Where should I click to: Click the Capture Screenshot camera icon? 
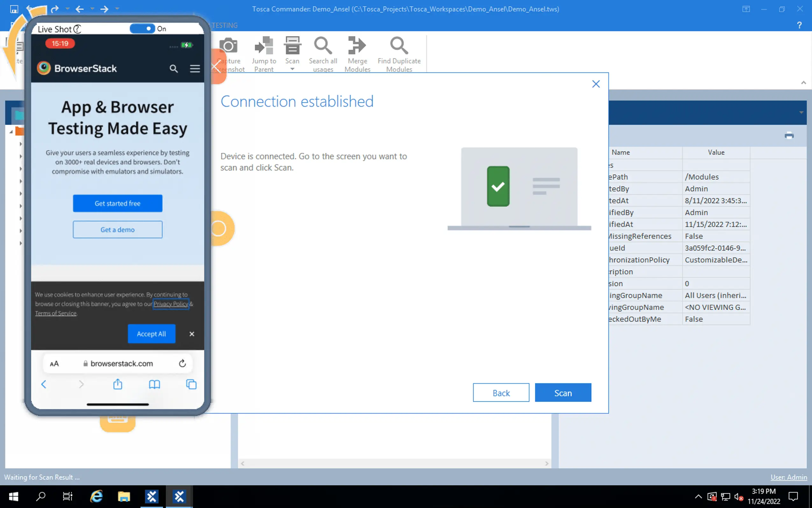[x=228, y=45]
